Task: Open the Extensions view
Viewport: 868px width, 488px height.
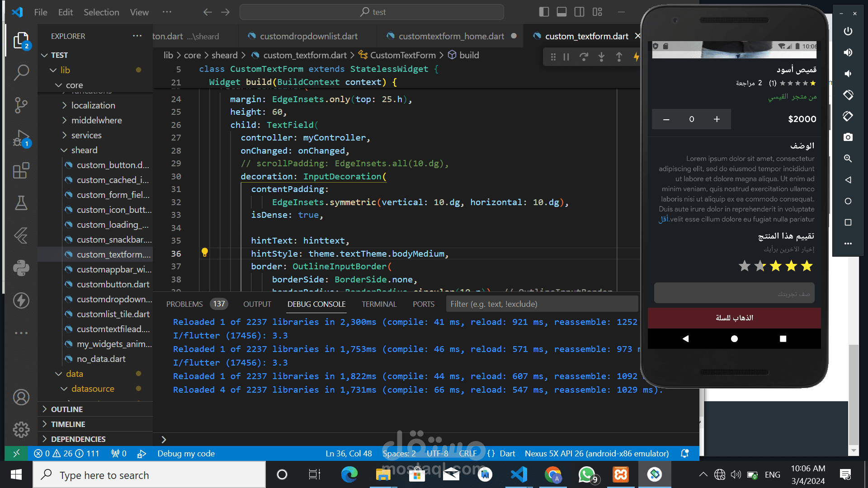Action: click(x=21, y=171)
